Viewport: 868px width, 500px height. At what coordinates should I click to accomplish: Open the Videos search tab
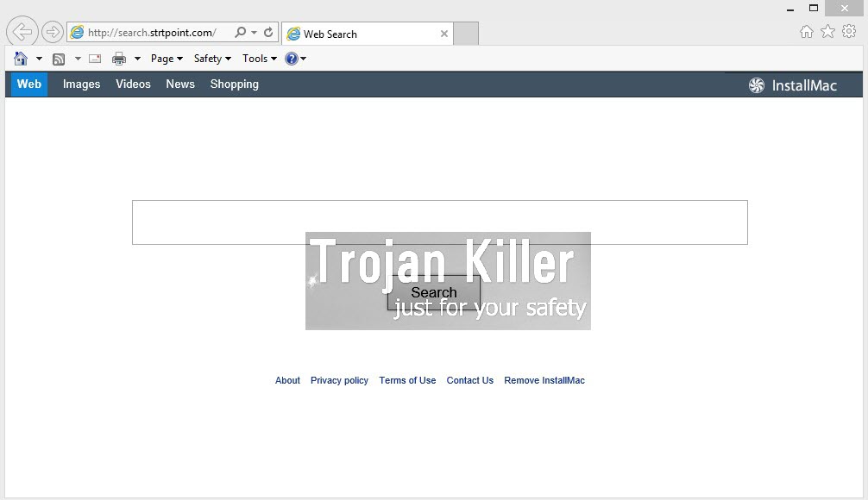click(133, 84)
